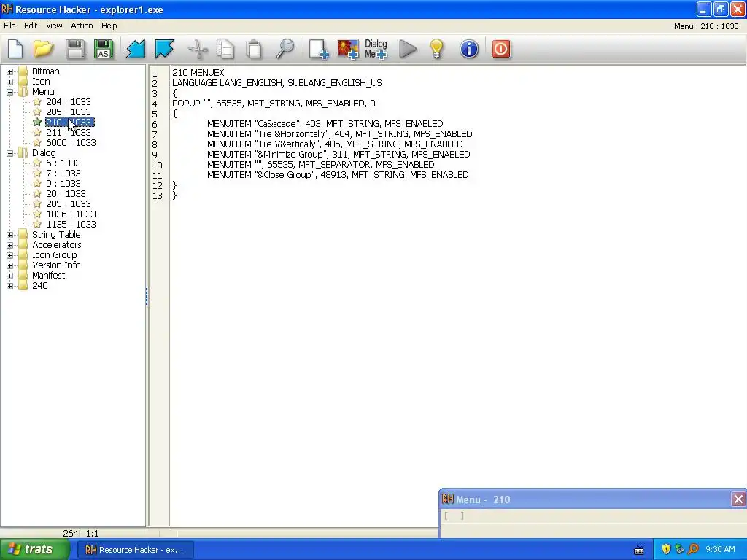Click the Dialog Menu insert icon
Screen dimensions: 747x560
(376, 49)
